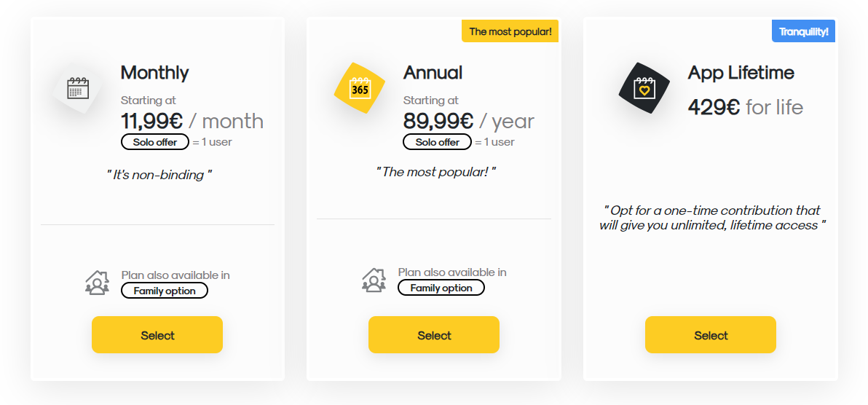Choose Family option in Monthly card
The height and width of the screenshot is (405, 868).
point(165,291)
